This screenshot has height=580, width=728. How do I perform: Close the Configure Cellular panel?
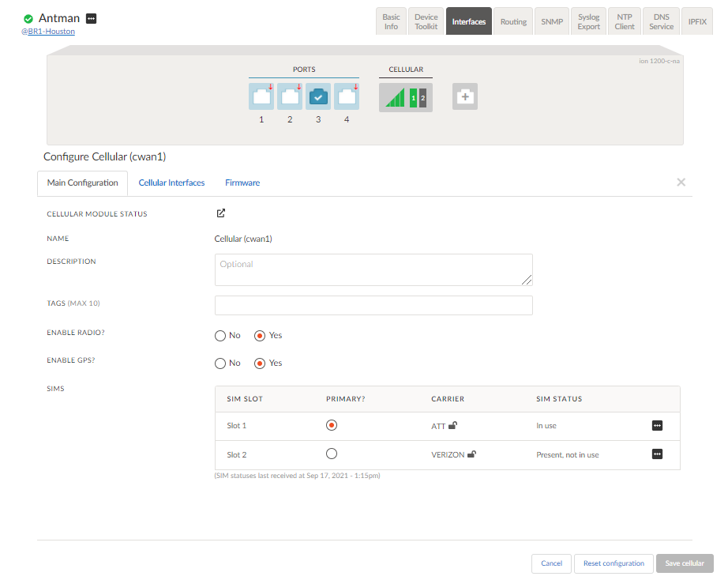point(681,183)
